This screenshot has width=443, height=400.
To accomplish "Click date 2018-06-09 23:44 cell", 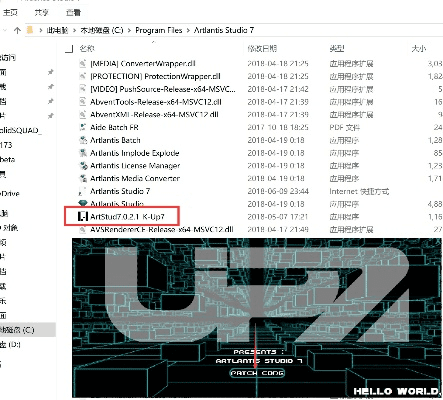I will pyautogui.click(x=278, y=191).
